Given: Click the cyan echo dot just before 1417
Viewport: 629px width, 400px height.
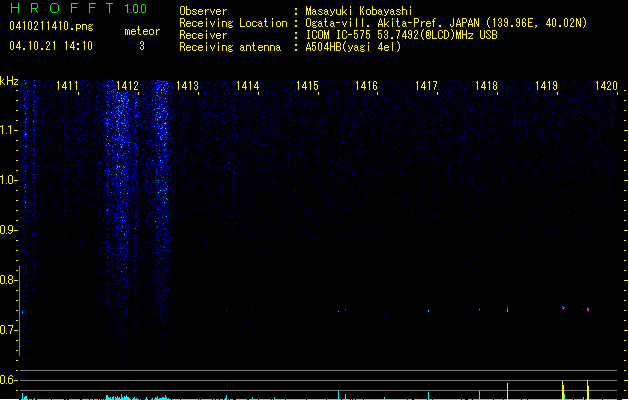Looking at the screenshot, I should (x=428, y=311).
